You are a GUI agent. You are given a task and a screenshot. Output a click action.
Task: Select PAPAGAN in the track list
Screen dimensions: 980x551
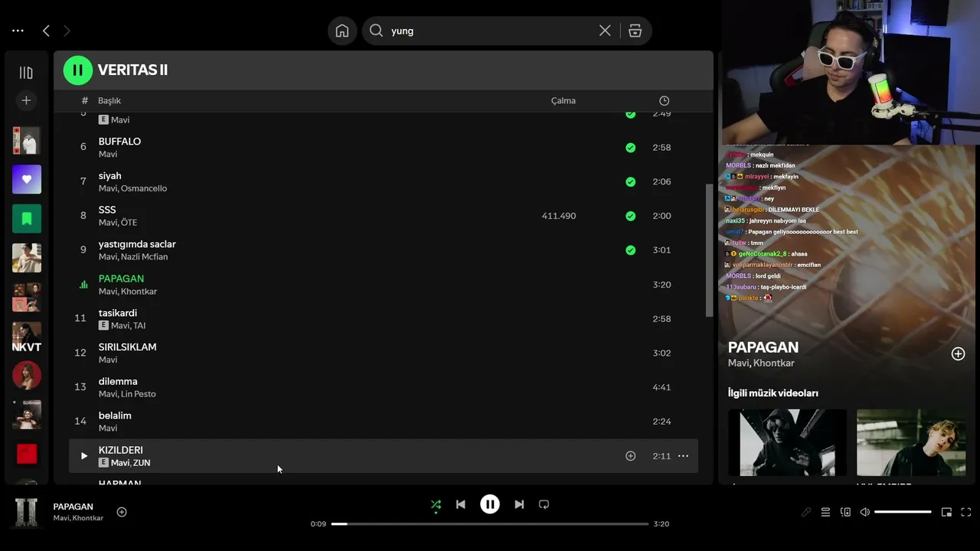tap(121, 279)
